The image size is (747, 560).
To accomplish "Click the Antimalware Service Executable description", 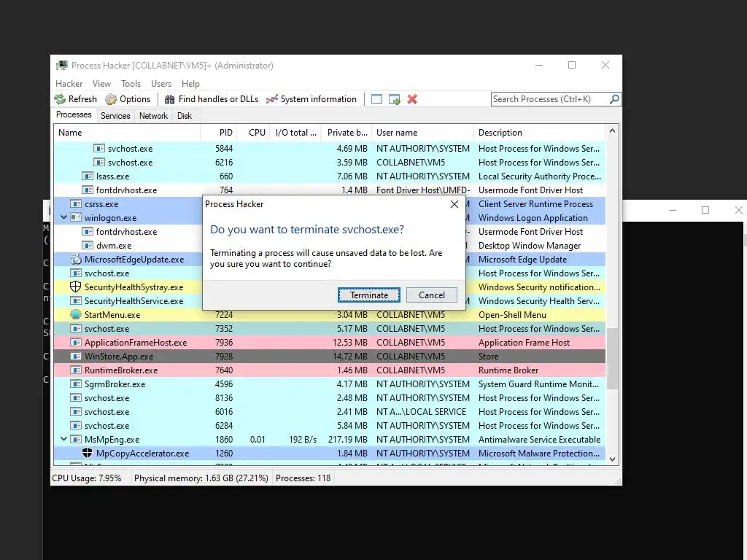I will 539,440.
